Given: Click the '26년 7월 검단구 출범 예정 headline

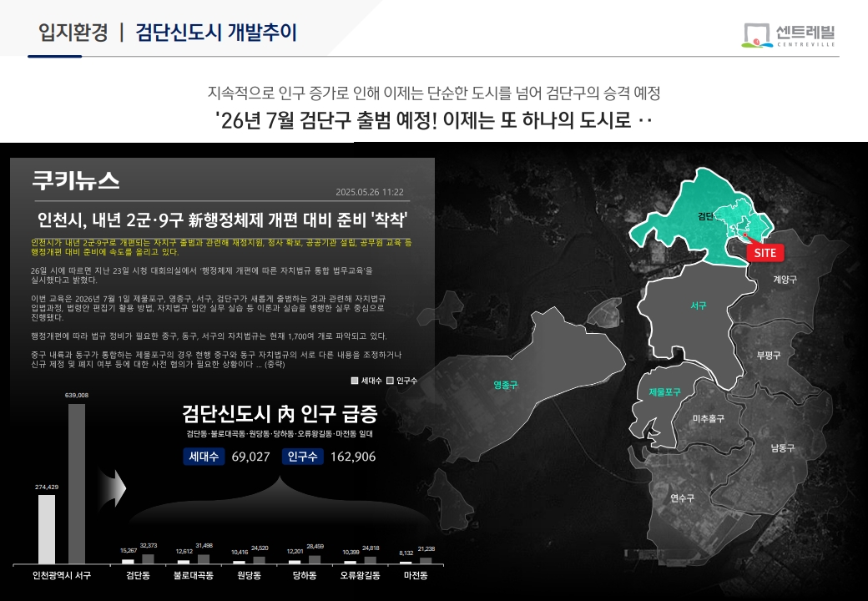Looking at the screenshot, I should pyautogui.click(x=434, y=120).
